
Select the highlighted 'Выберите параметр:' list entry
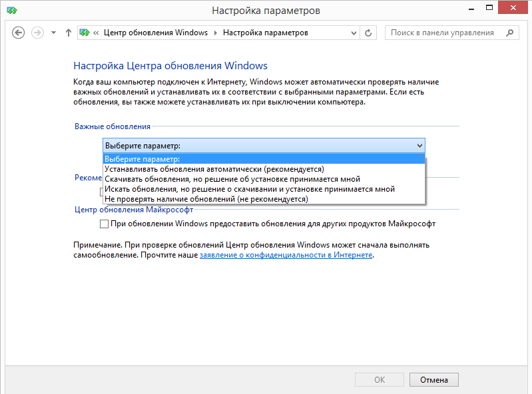(x=264, y=158)
